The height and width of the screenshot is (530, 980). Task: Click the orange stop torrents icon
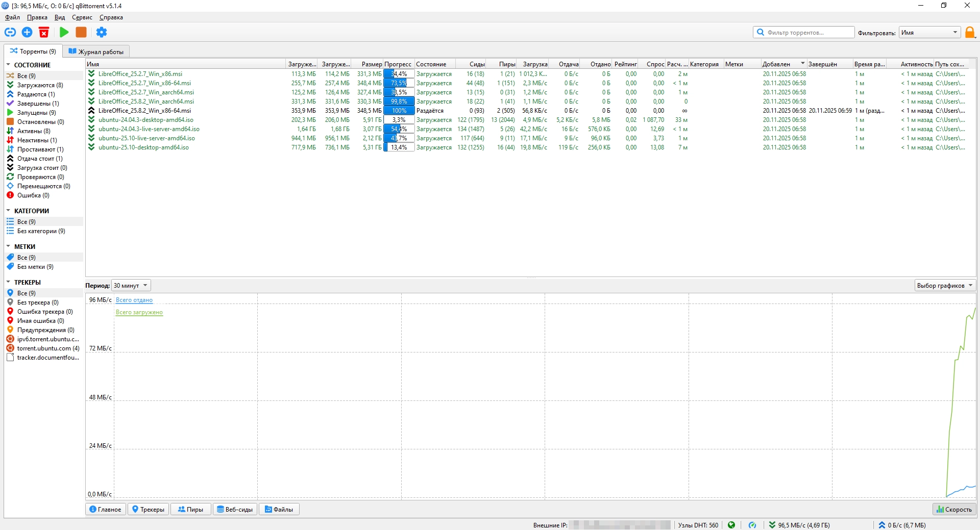81,32
